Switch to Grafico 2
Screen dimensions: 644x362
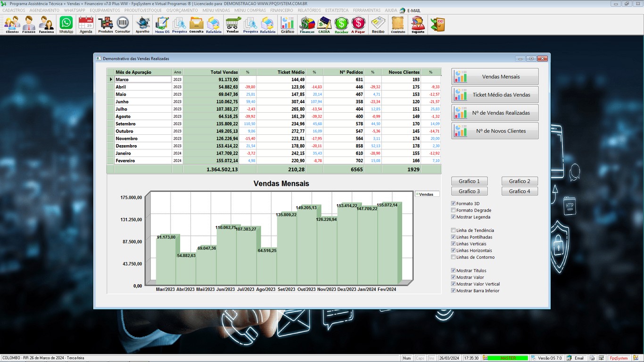520,181
